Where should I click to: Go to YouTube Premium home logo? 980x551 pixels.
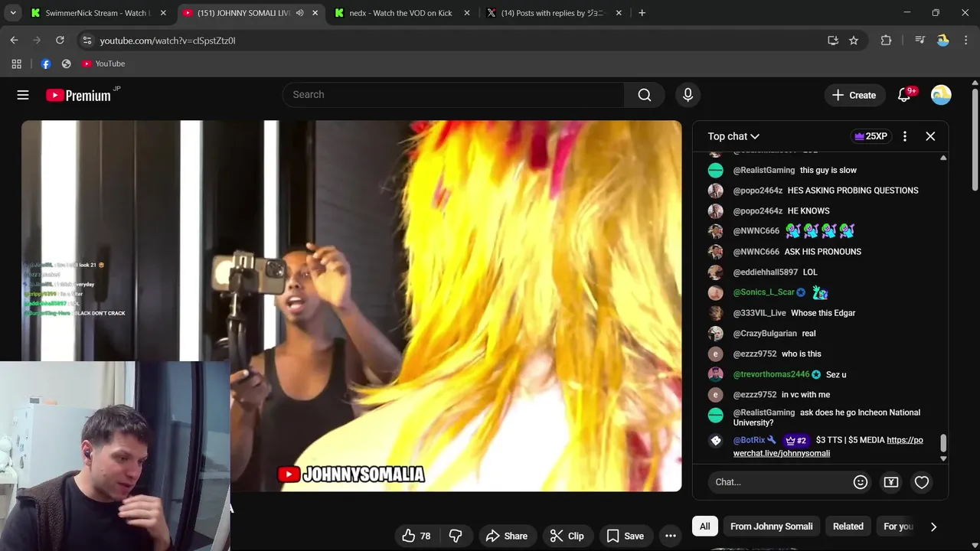(78, 96)
